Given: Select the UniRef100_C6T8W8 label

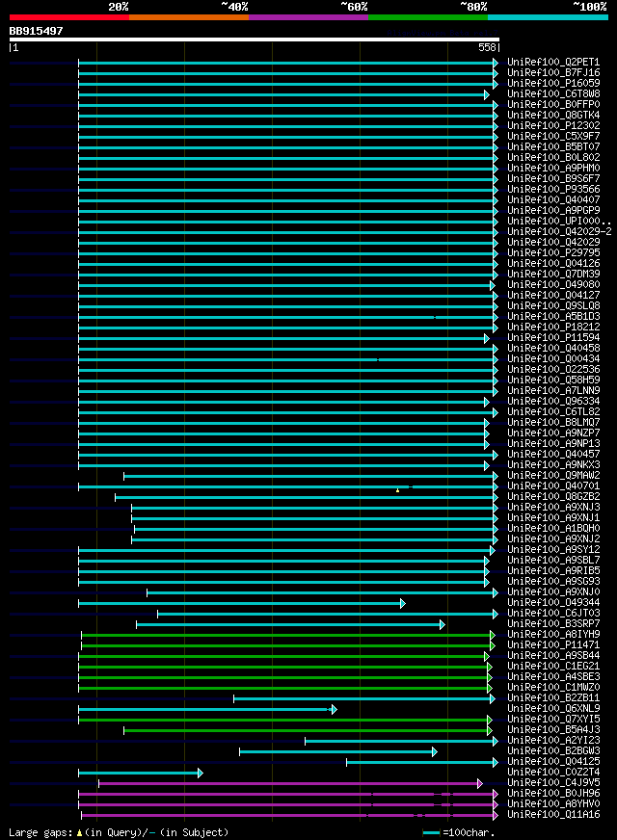Looking at the screenshot, I should point(553,93).
